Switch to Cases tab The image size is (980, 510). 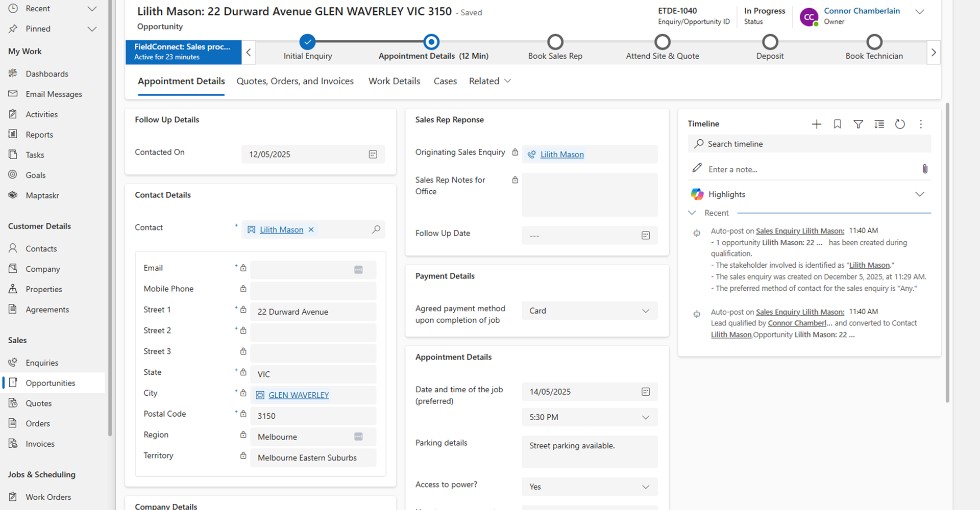point(445,81)
